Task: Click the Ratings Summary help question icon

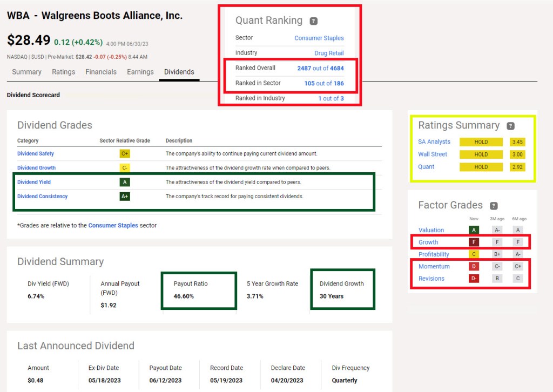Action: [x=510, y=126]
